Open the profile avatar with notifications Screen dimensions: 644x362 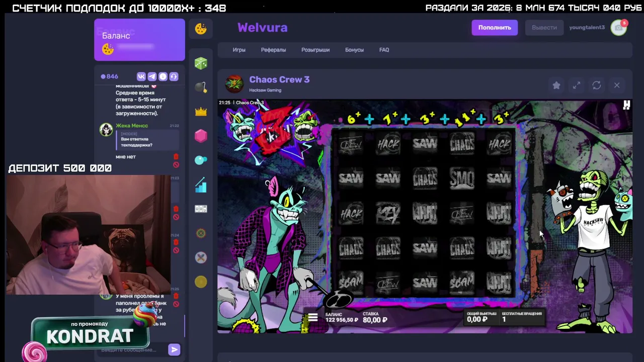pyautogui.click(x=618, y=28)
